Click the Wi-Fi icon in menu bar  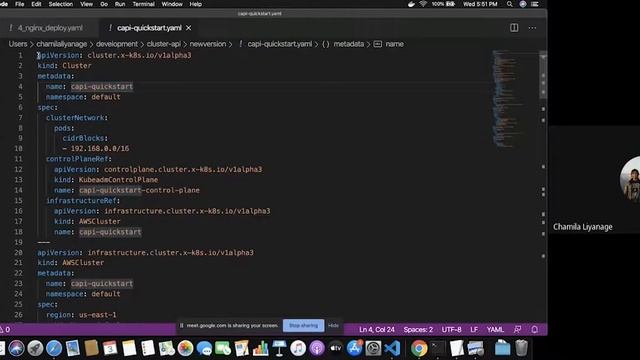(x=423, y=4)
